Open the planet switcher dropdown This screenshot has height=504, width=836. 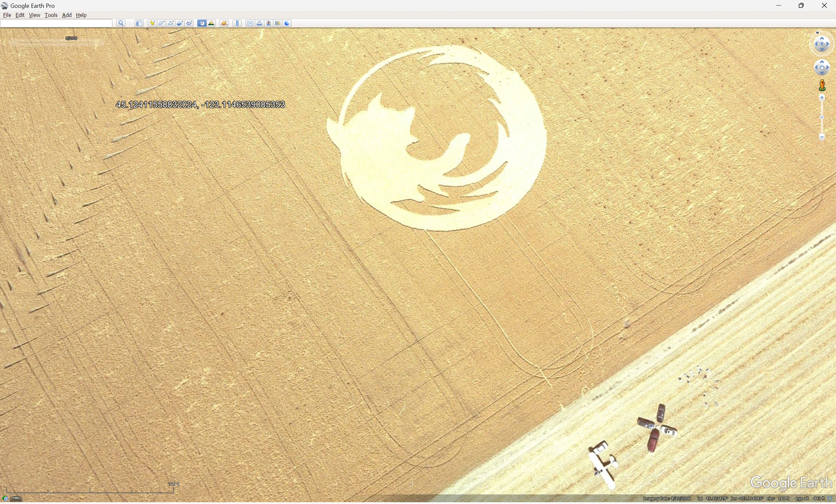click(225, 23)
